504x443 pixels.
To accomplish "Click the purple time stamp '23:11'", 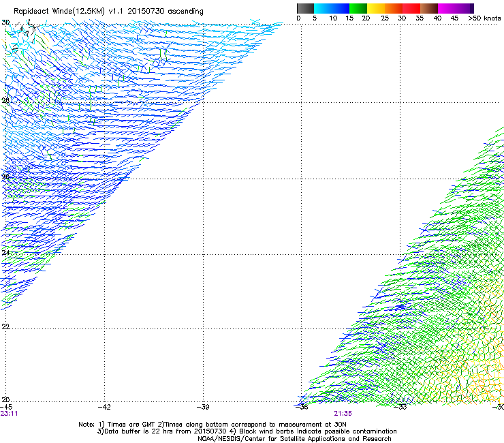I will tap(9, 414).
